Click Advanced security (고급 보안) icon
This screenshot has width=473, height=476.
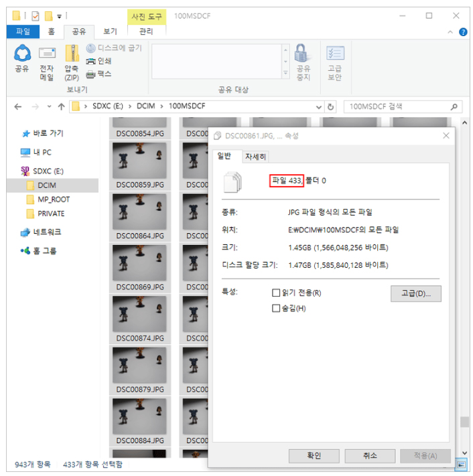click(335, 63)
